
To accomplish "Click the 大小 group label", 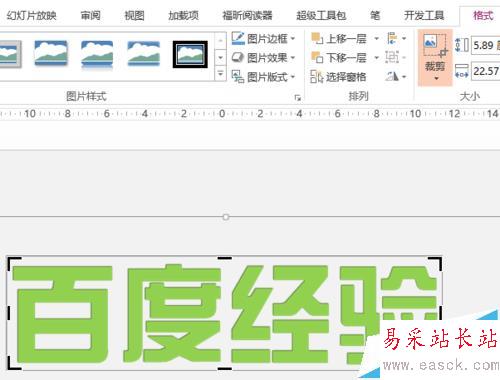I will pos(470,96).
